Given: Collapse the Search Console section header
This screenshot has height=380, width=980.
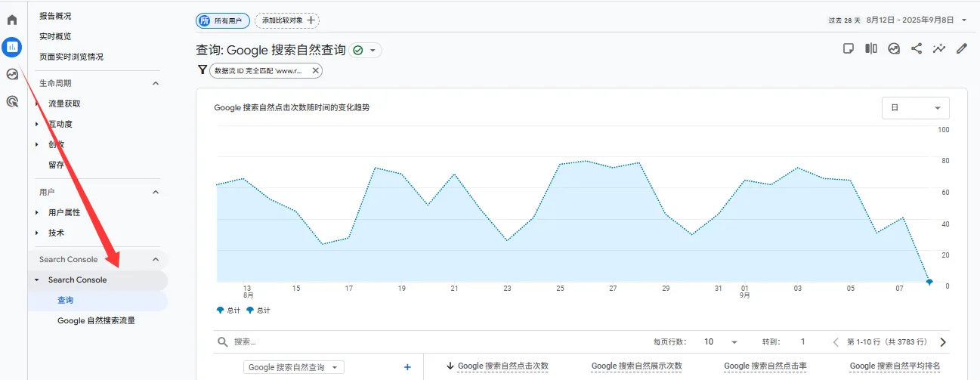Looking at the screenshot, I should click(x=156, y=259).
